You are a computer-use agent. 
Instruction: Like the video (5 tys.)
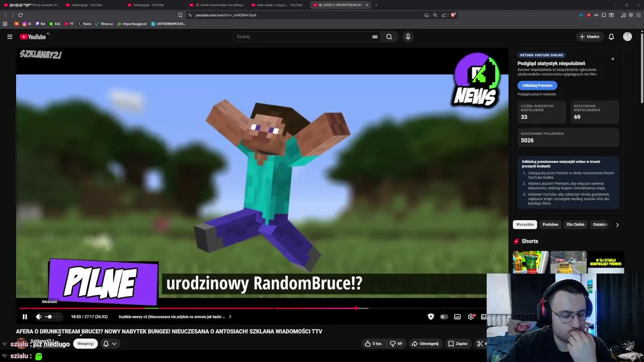(x=373, y=343)
